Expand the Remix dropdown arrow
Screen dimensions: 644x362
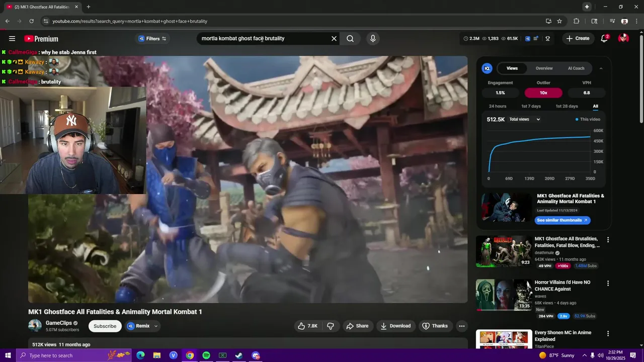point(156,326)
